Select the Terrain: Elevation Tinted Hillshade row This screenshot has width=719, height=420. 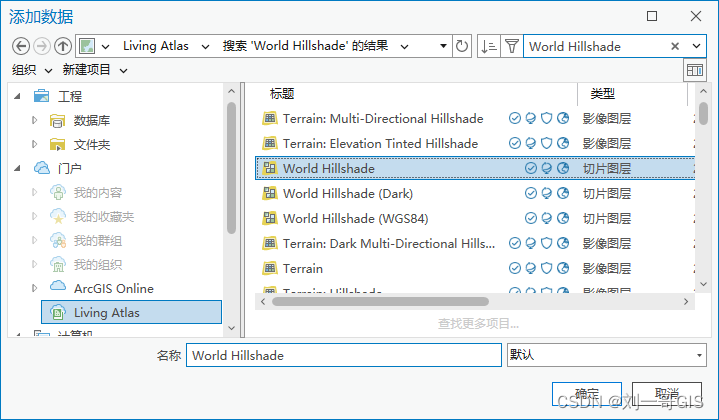(x=475, y=144)
